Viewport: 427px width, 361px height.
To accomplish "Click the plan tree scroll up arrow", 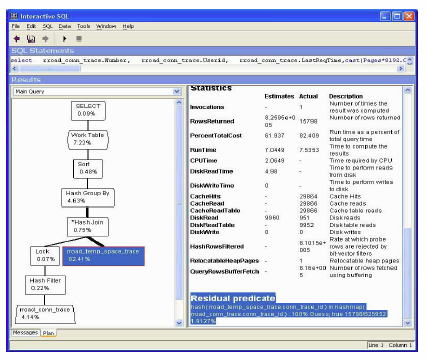I will 179,102.
